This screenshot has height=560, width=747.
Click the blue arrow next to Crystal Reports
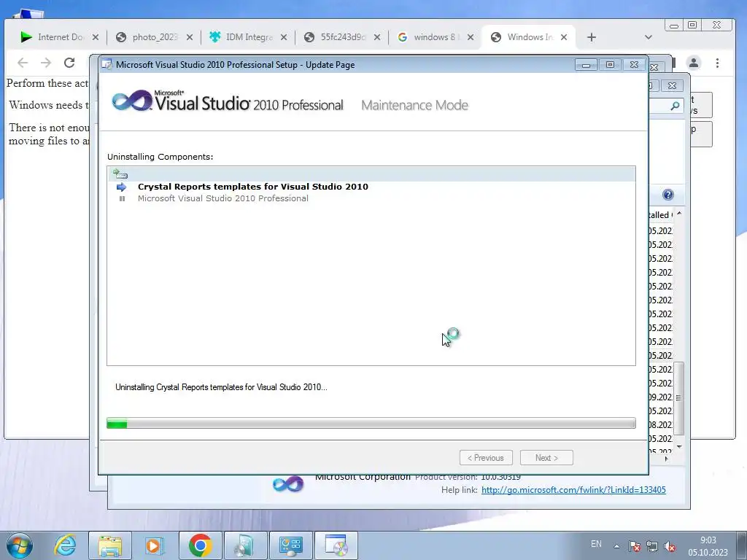coord(122,187)
